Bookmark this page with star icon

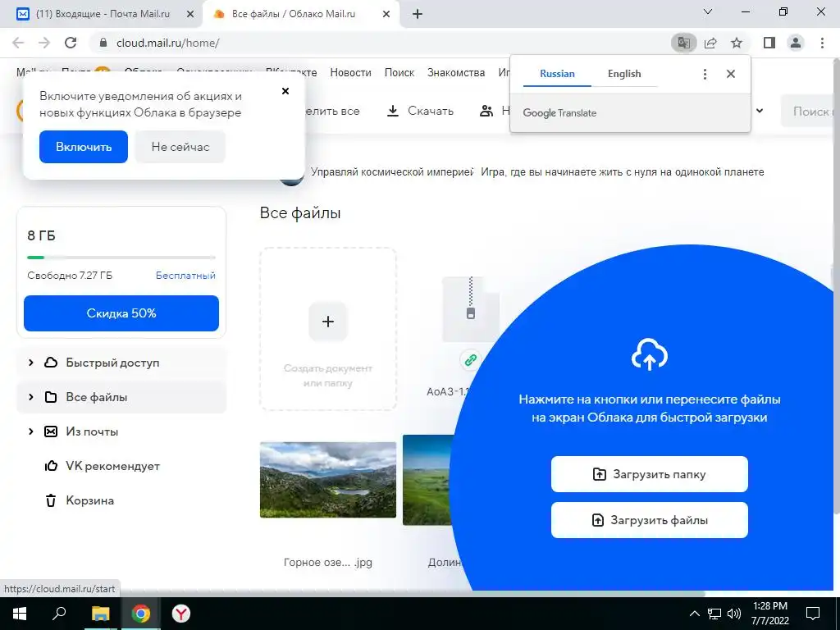(x=737, y=43)
